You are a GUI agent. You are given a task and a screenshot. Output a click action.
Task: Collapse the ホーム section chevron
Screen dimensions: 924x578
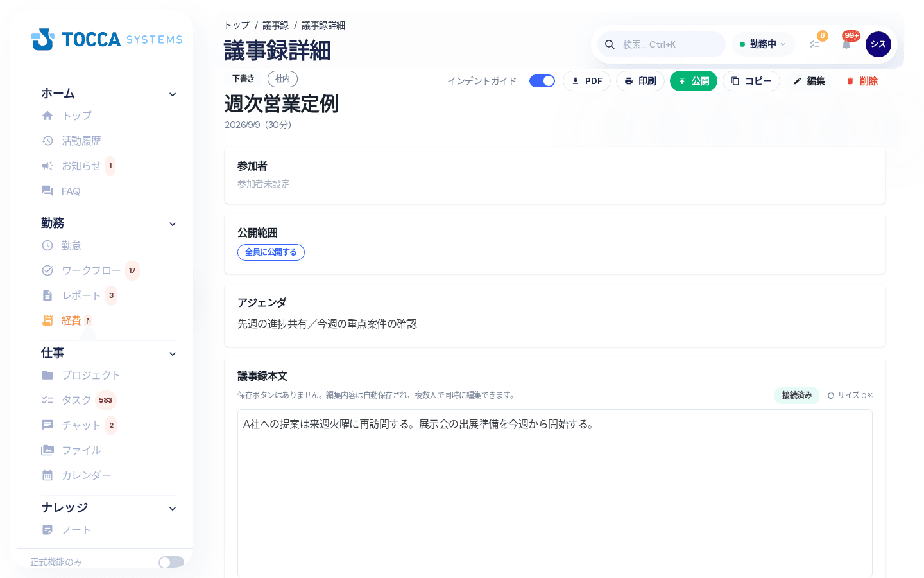pos(173,94)
